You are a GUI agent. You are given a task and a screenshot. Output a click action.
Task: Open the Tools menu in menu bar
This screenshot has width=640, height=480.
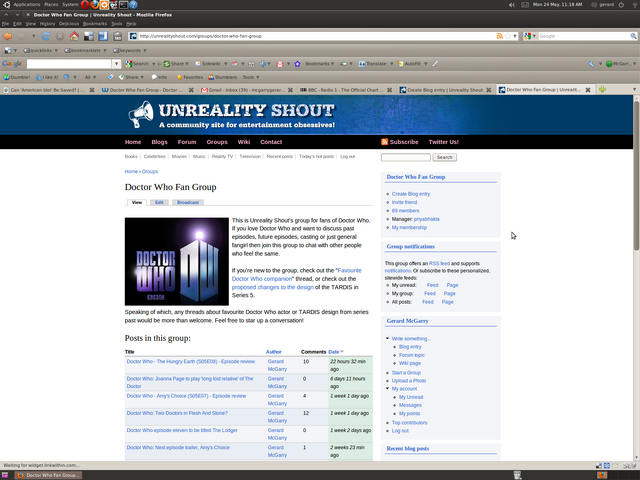(x=117, y=24)
